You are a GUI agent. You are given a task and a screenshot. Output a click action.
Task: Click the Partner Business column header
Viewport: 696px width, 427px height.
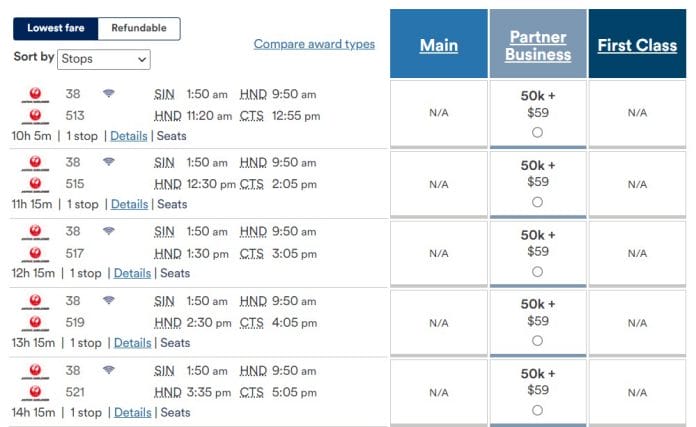[x=538, y=45]
